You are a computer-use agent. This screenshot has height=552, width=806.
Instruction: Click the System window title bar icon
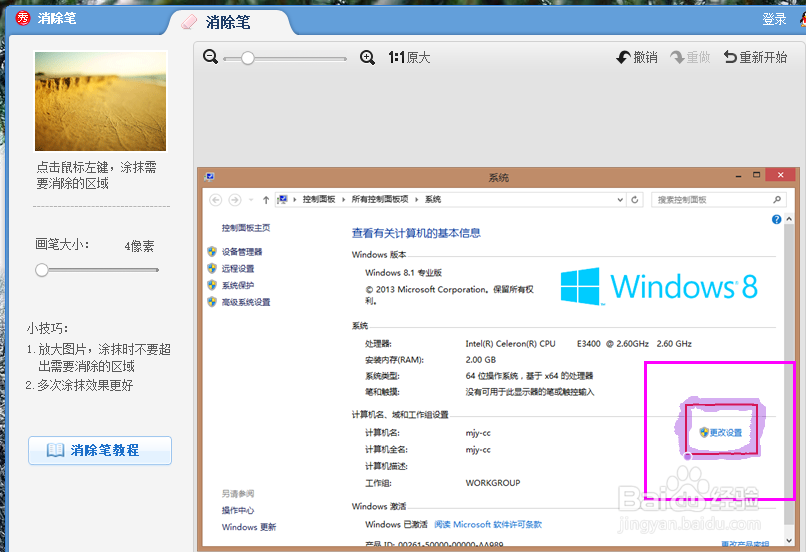[209, 177]
